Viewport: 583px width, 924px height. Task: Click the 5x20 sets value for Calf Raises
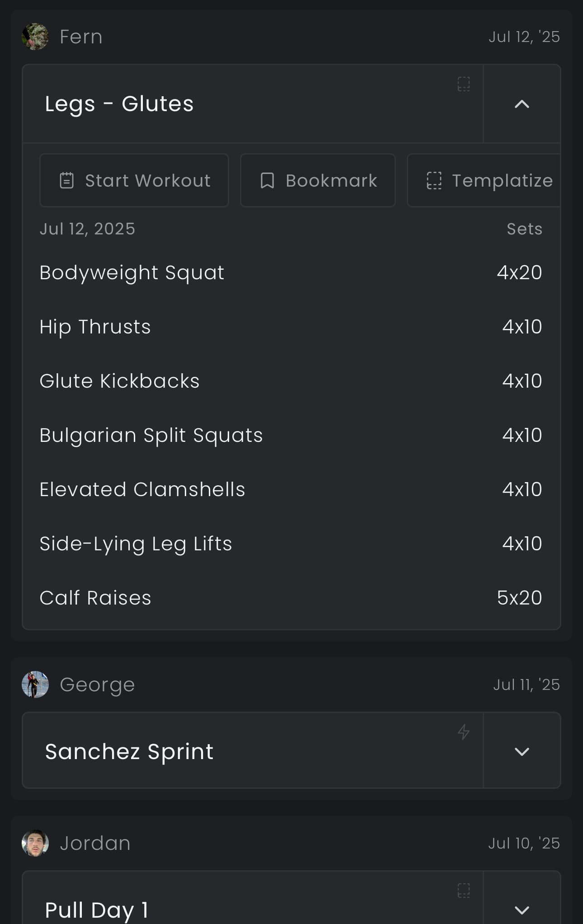point(519,597)
